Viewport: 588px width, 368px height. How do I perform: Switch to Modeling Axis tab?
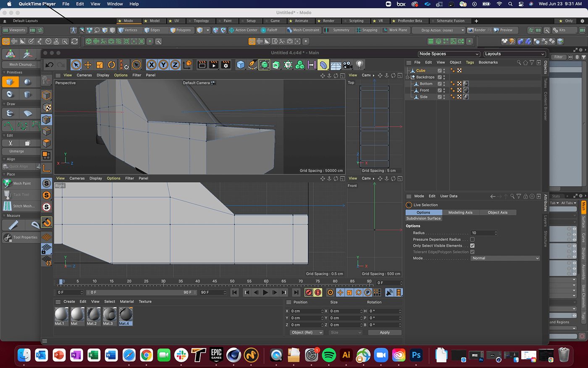[460, 212]
